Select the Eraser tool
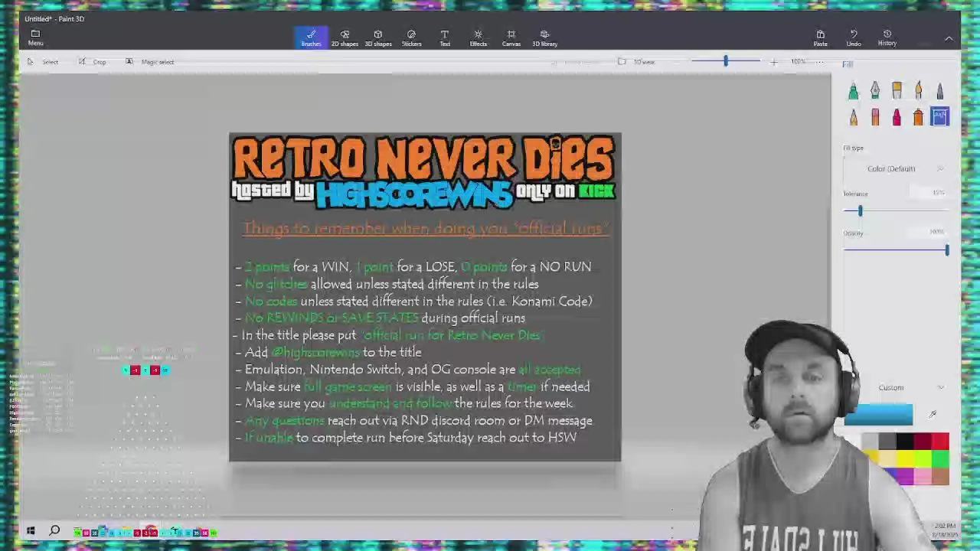Viewport: 980px width, 551px height. click(875, 117)
